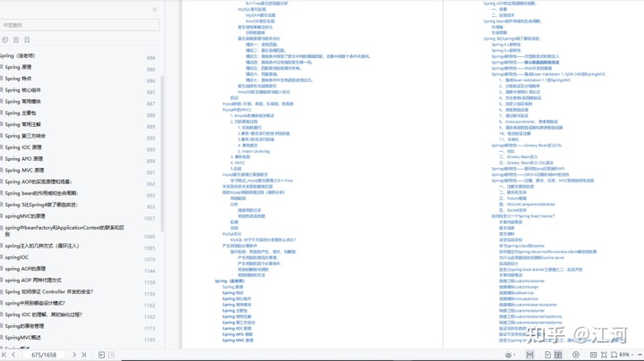The height and width of the screenshot is (361, 644).
Task: Open the spring AOP的原理 bookmark
Action: (x=25, y=269)
